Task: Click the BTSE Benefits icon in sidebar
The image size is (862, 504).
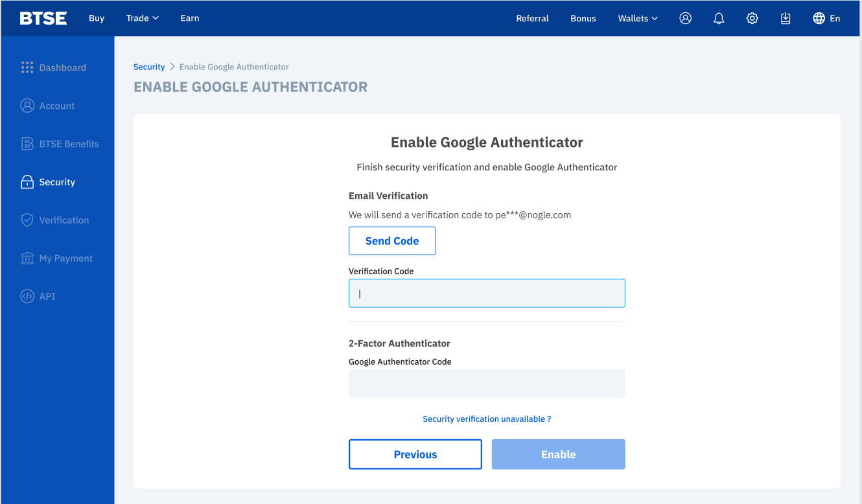Action: coord(27,144)
